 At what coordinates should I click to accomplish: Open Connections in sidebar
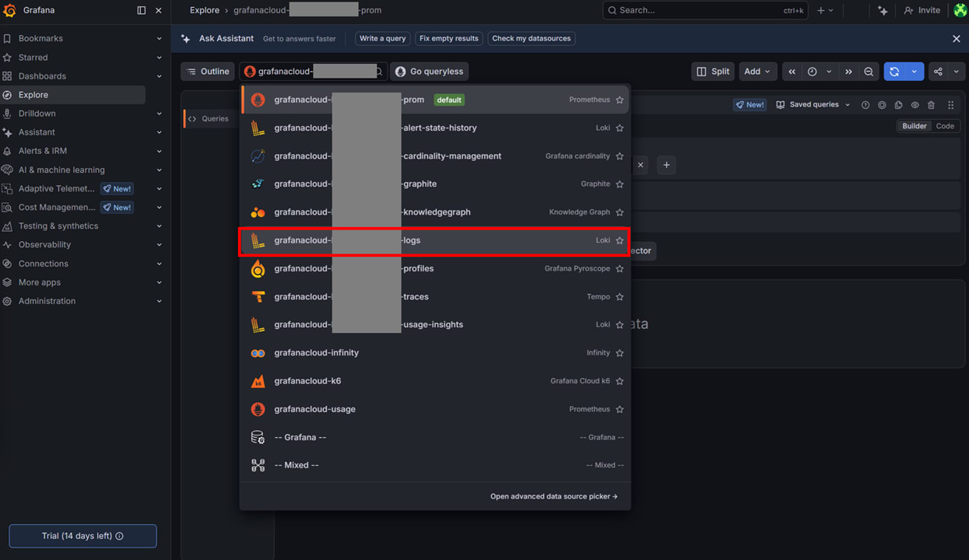[x=44, y=264]
